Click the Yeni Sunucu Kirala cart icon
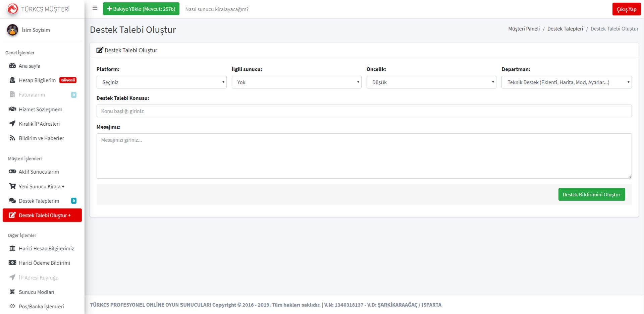644x314 pixels. (12, 186)
